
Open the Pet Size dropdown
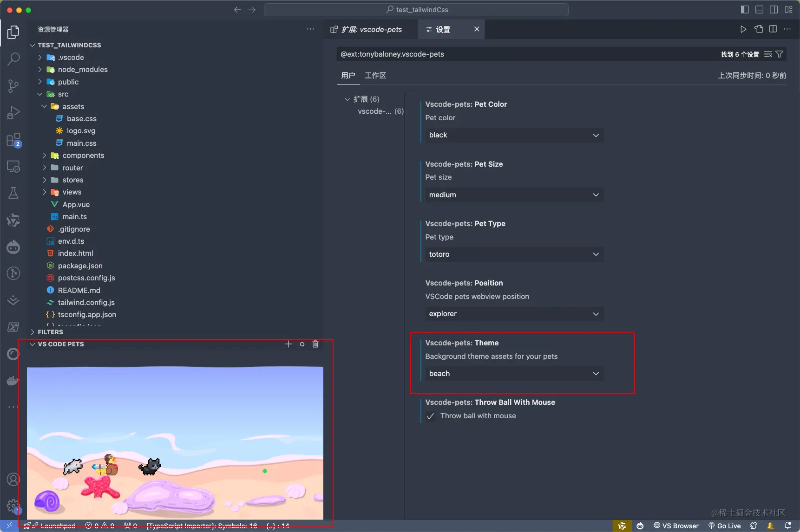point(514,195)
